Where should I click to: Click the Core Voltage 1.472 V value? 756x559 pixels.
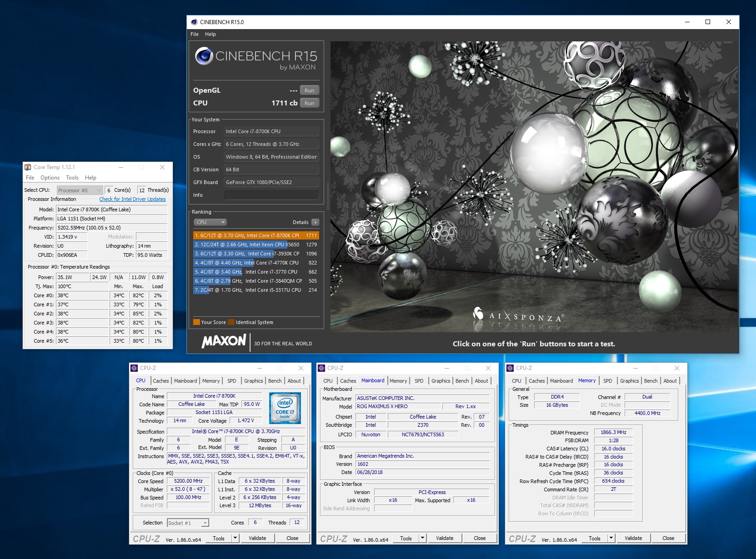[245, 420]
